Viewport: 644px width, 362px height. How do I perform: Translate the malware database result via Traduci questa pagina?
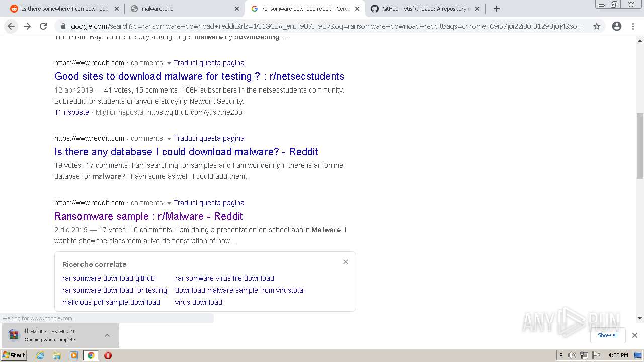(x=209, y=138)
